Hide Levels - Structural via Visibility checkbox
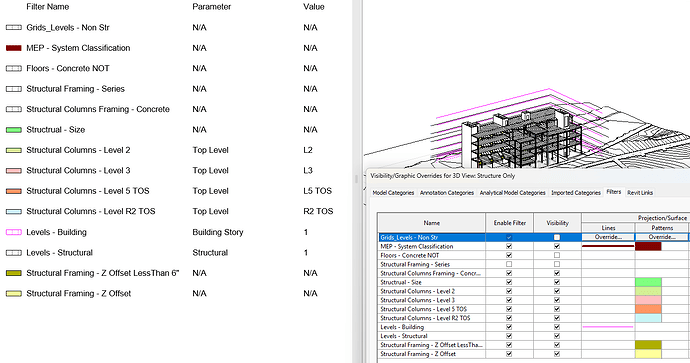Image resolution: width=690 pixels, height=363 pixels. [557, 336]
